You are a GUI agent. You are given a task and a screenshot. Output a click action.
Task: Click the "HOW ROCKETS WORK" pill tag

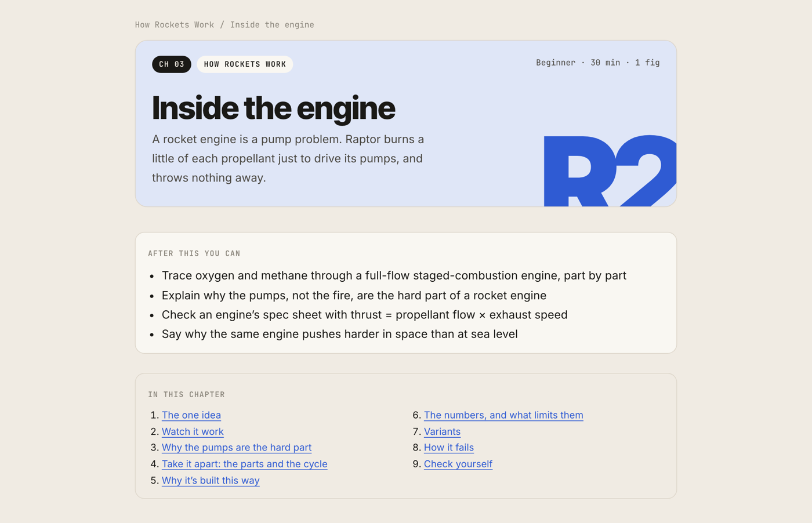point(245,64)
